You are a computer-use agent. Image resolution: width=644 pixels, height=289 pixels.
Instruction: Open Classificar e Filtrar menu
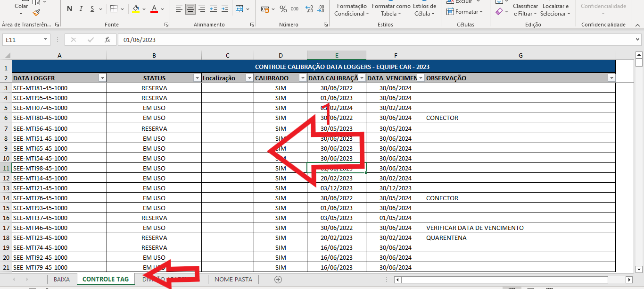tap(525, 10)
